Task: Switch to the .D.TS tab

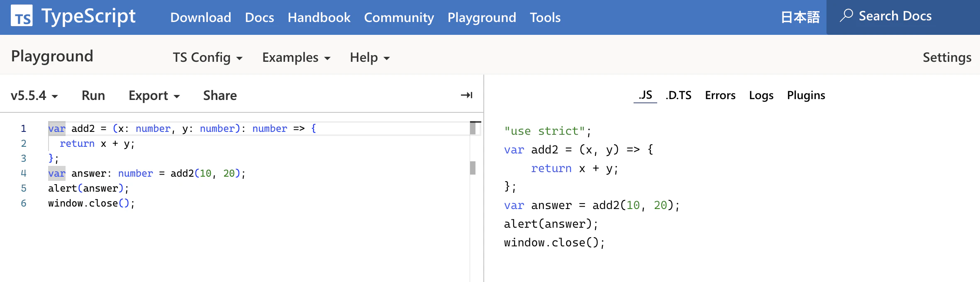Action: tap(678, 95)
